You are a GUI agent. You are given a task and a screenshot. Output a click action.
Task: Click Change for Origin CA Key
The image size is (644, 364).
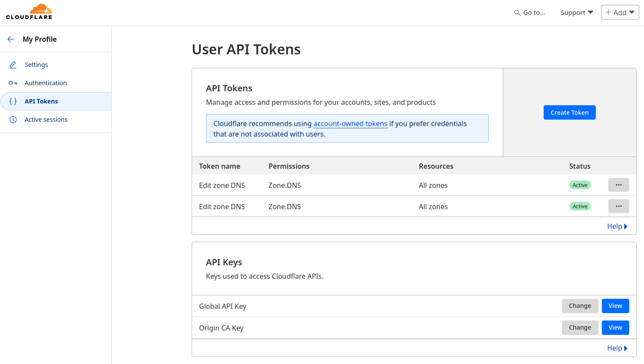[580, 327]
